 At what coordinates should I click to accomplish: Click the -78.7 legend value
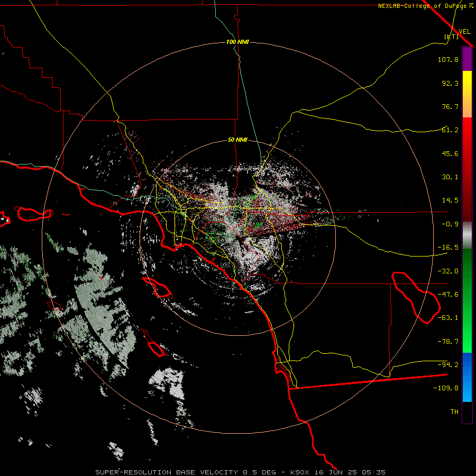(x=448, y=342)
